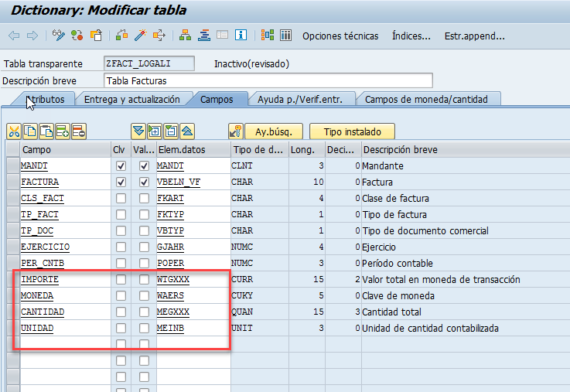This screenshot has height=392, width=570.
Task: Click the Tipo instalado button
Action: [352, 131]
